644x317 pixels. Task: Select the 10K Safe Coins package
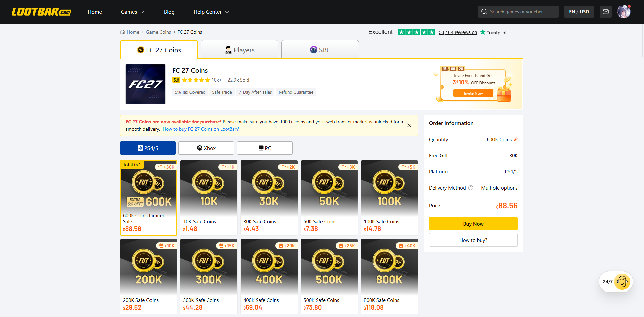(209, 198)
